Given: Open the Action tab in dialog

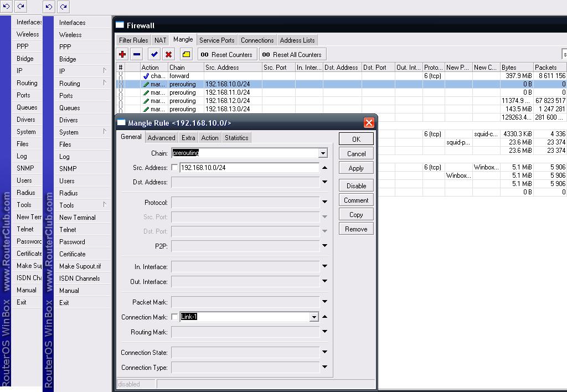Looking at the screenshot, I should (210, 137).
